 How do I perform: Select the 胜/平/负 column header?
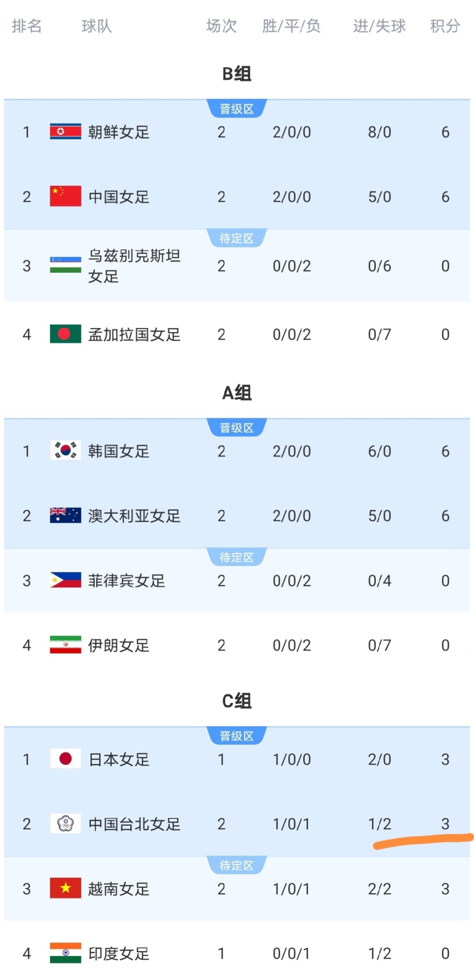tap(291, 26)
